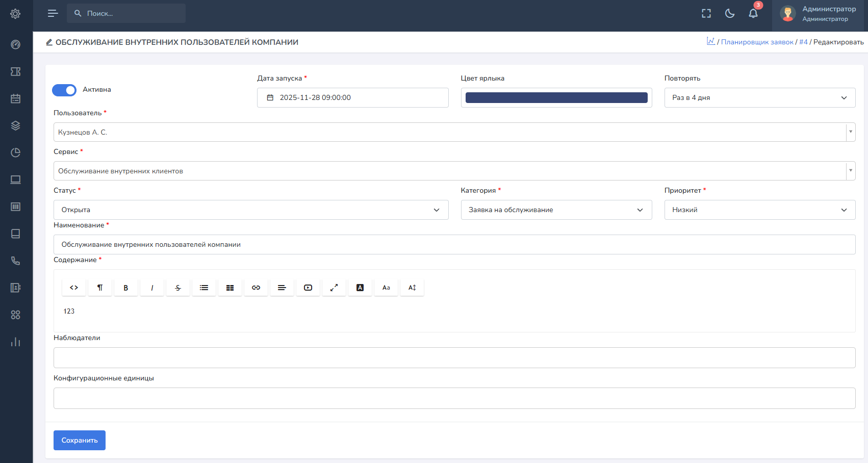Expand the Повторять dropdown
Viewport: 868px width, 463px height.
(759, 97)
